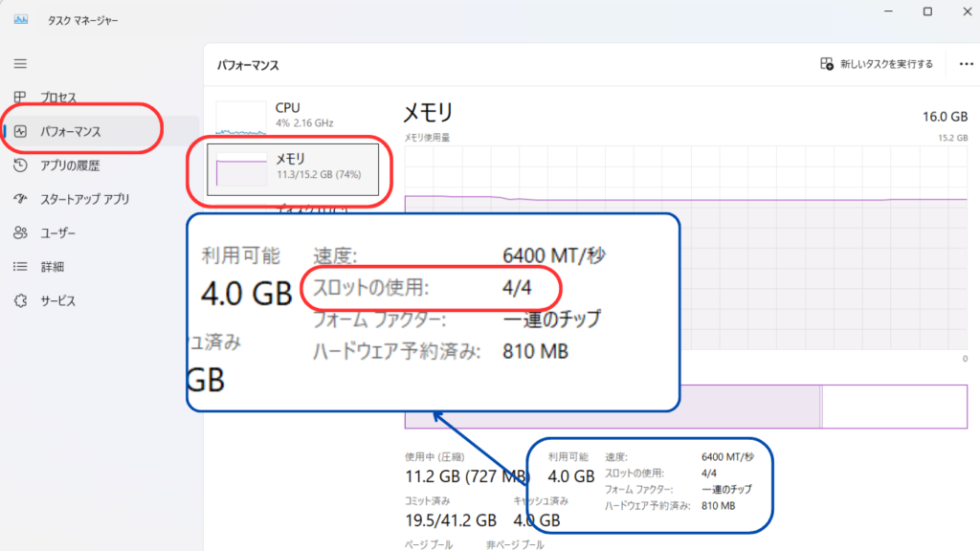
Task: Click the 詳細 details list icon
Action: click(x=20, y=267)
